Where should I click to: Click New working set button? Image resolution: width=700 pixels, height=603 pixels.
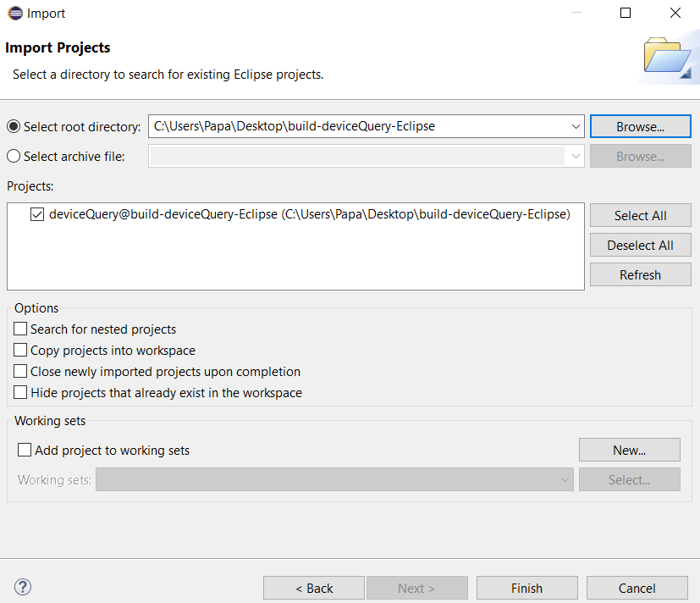[x=629, y=450]
